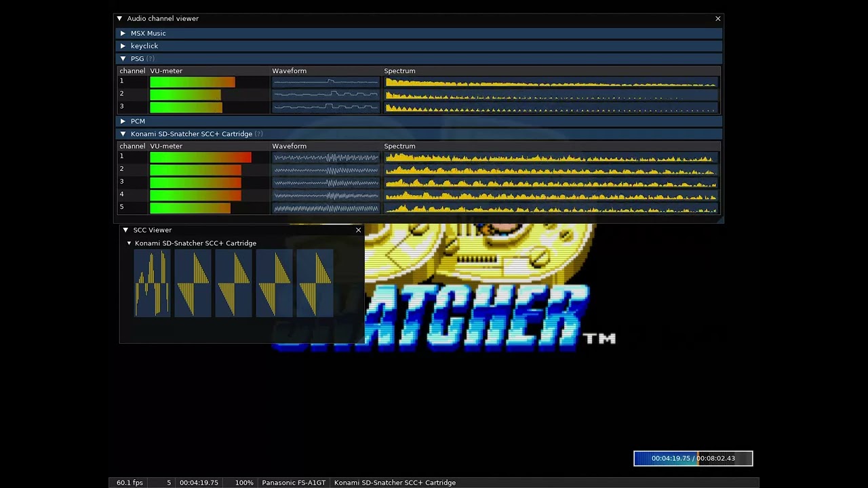Select fourth wavetable in SCC Viewer
The width and height of the screenshot is (868, 488).
pyautogui.click(x=275, y=283)
